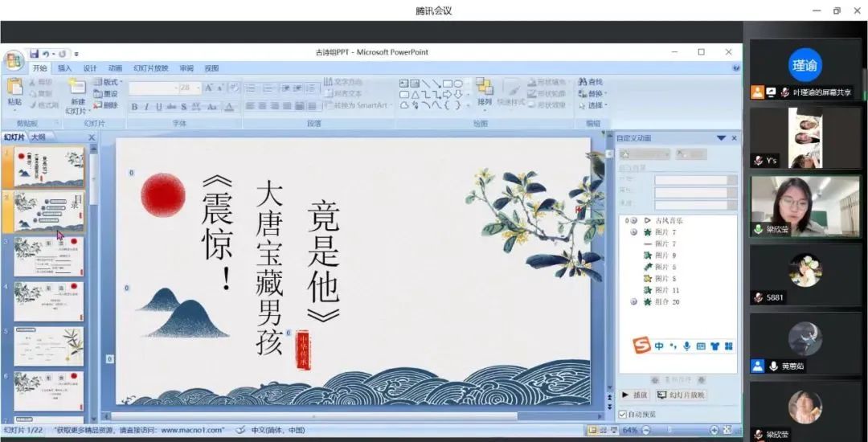868x442 pixels.
Task: Select the third slide thumbnail
Action: (48, 257)
